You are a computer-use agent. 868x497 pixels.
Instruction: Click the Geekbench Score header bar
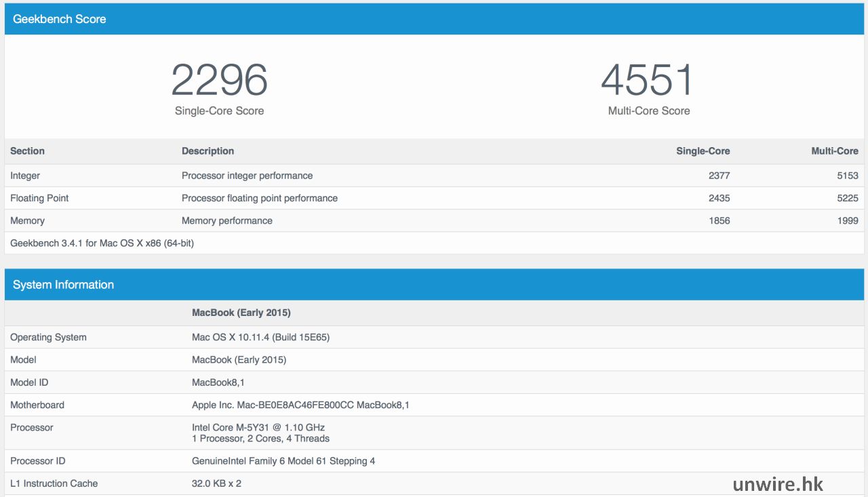point(434,19)
